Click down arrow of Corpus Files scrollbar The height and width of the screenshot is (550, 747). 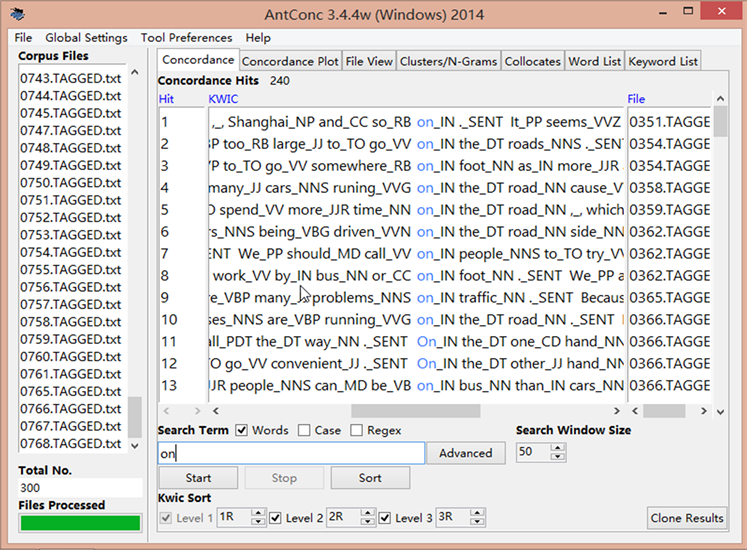click(135, 445)
